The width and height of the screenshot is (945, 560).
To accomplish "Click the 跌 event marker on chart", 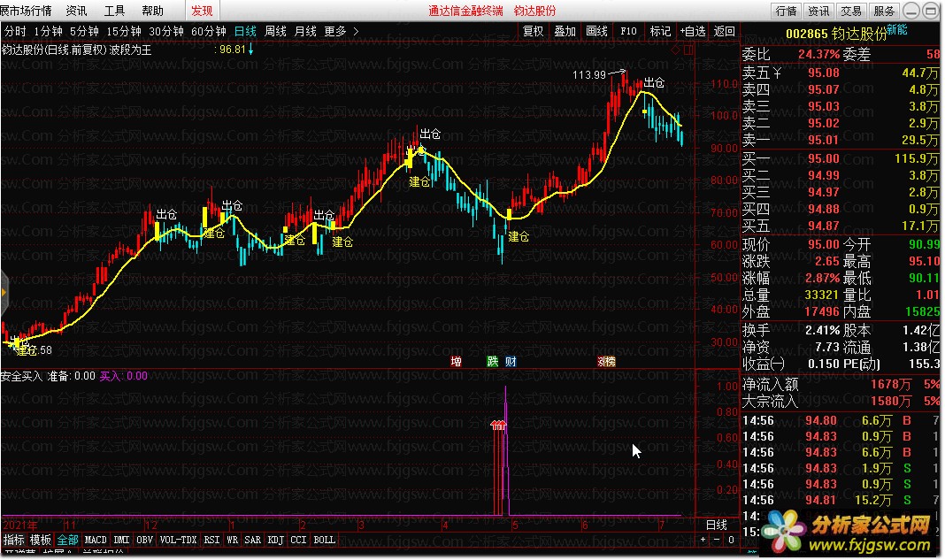I will (493, 361).
